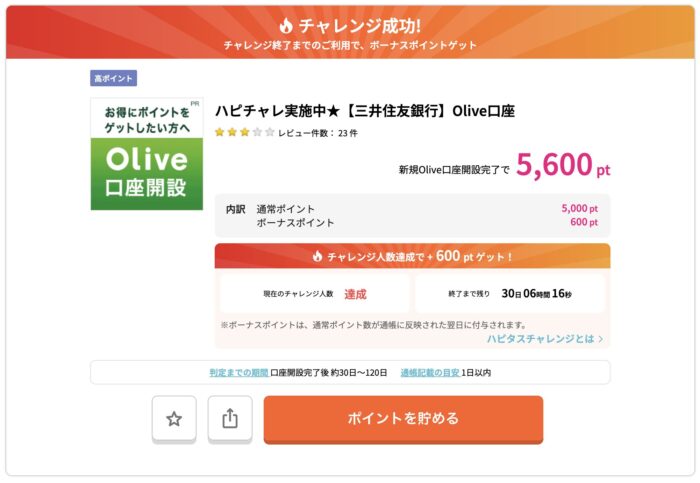The image size is (700, 483).
Task: Click the star favorite icon button
Action: (x=174, y=419)
